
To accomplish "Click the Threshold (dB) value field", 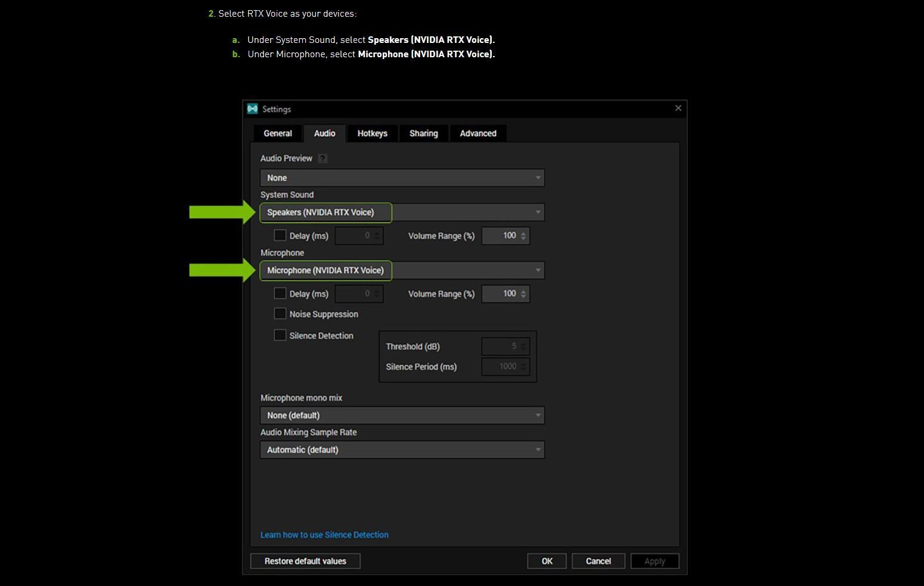I will click(506, 346).
